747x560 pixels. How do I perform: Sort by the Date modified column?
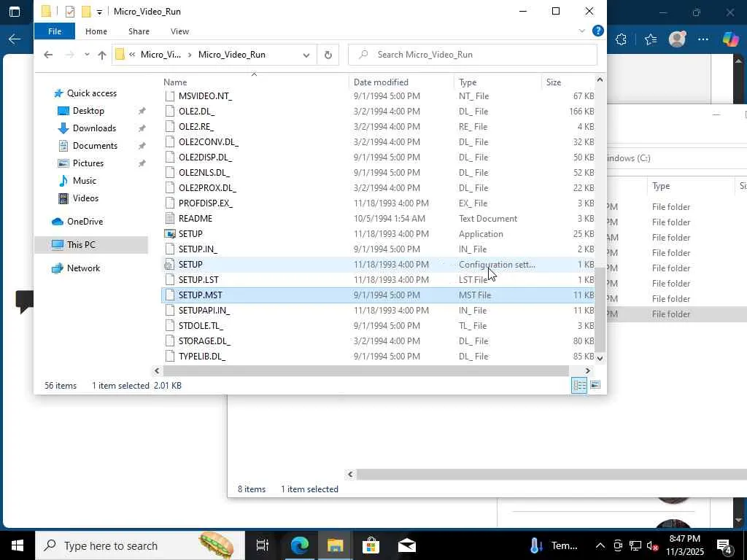[381, 82]
